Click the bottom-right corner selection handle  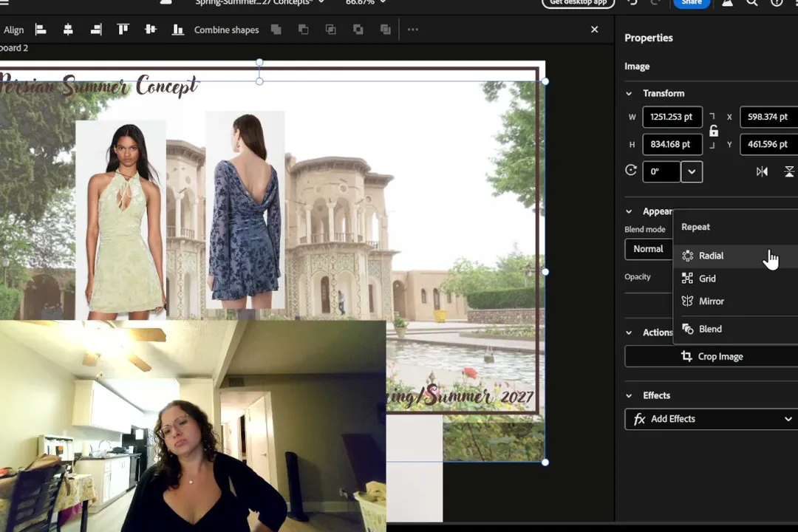(x=545, y=463)
